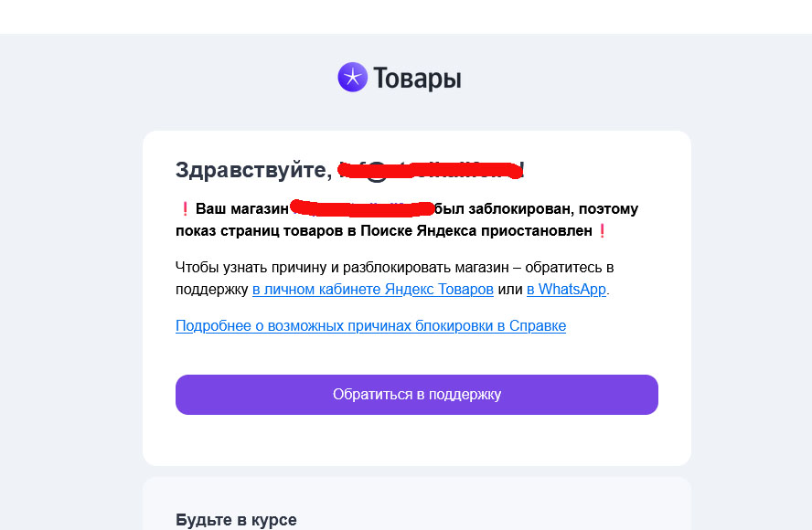812x530 pixels.
Task: Click the word "или" between the links
Action: [510, 290]
